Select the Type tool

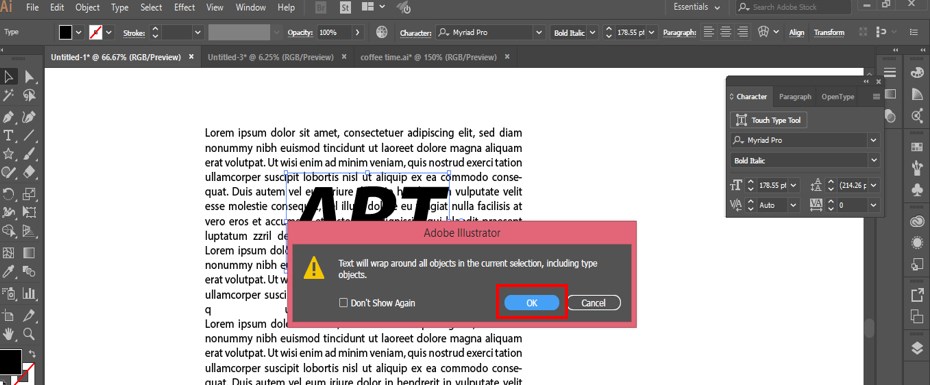[9, 136]
